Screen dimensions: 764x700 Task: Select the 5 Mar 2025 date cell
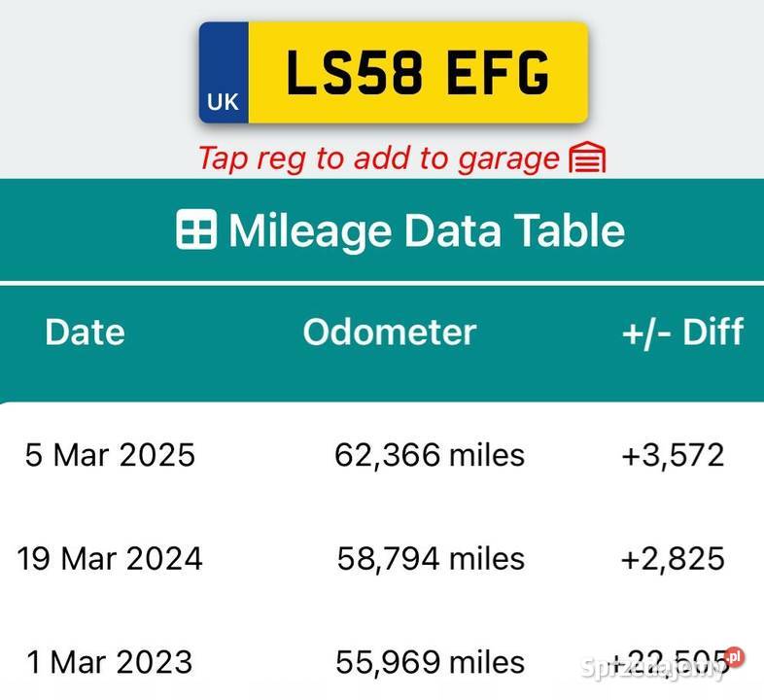click(110, 454)
